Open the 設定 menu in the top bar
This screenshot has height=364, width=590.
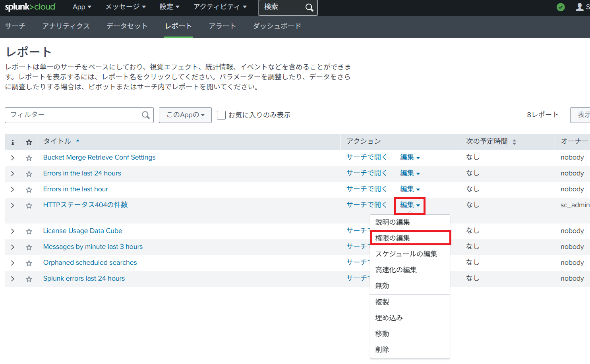(169, 7)
